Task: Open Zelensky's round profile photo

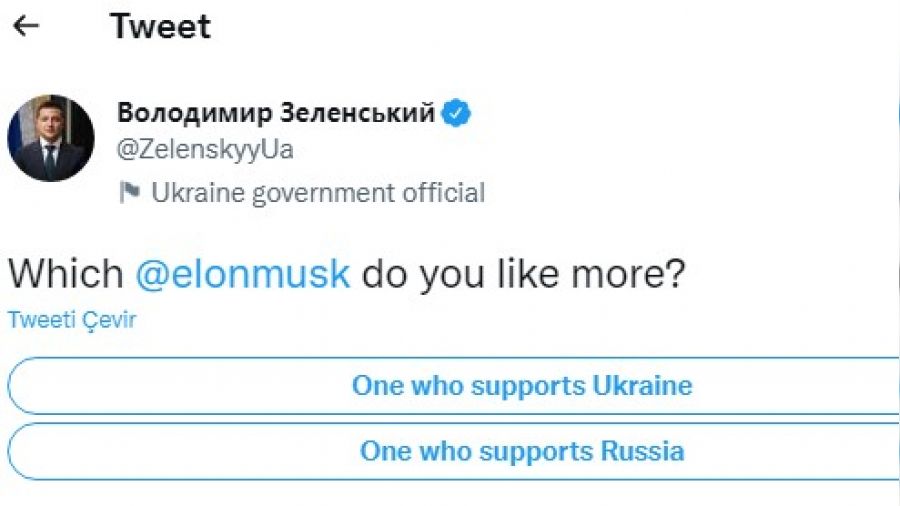Action: (51, 138)
